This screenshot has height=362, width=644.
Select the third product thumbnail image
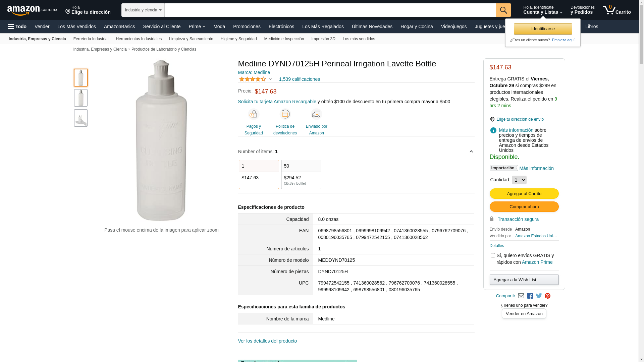coord(81,118)
